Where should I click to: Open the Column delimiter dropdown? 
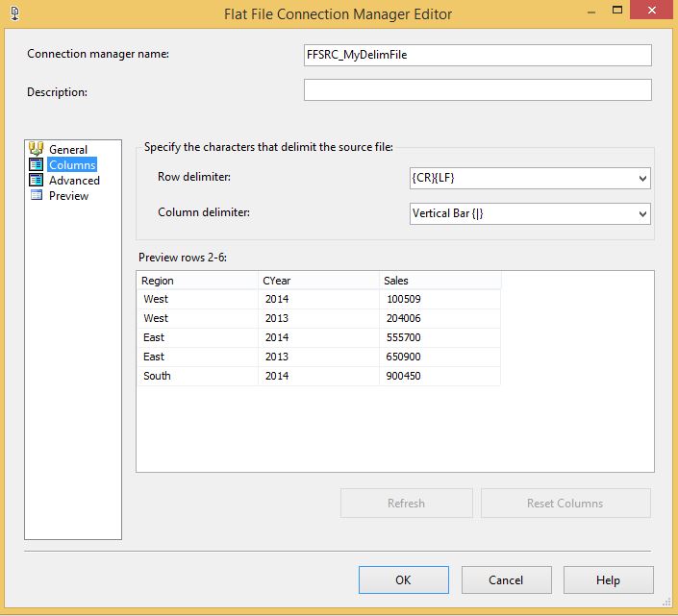[641, 213]
